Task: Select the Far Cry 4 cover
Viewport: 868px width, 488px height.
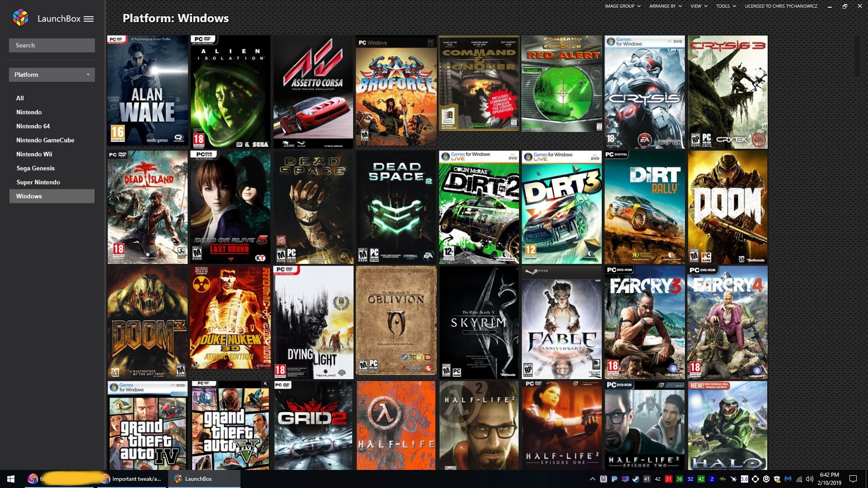Action: click(x=727, y=322)
